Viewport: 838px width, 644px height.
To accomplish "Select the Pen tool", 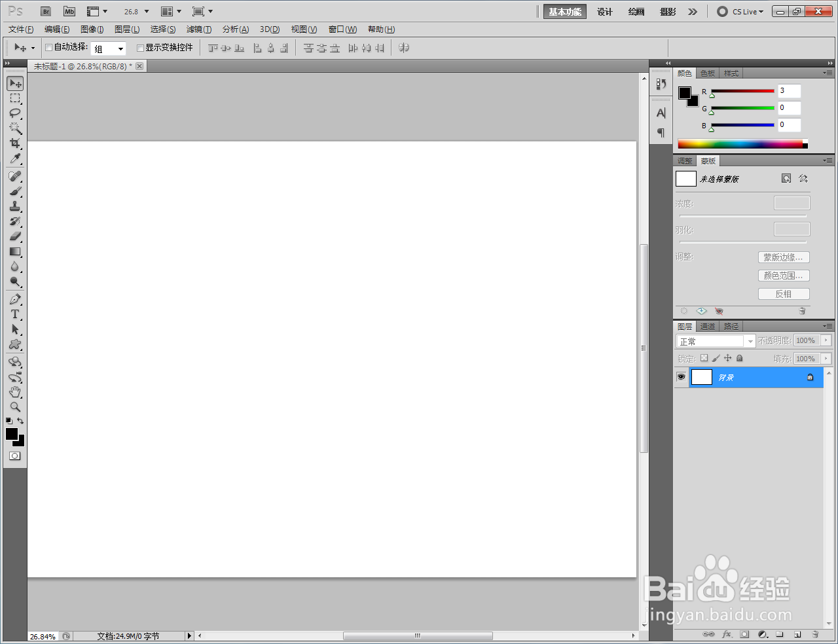I will (x=15, y=299).
